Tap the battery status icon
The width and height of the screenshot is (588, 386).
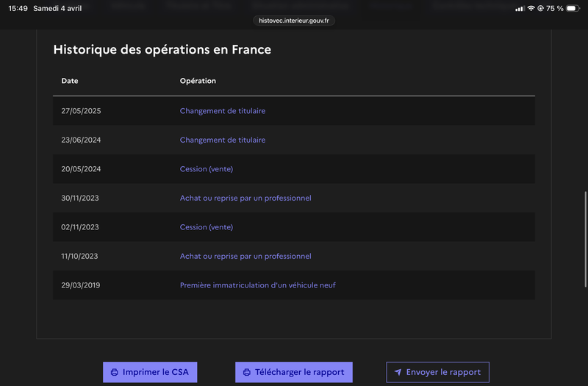(x=573, y=9)
